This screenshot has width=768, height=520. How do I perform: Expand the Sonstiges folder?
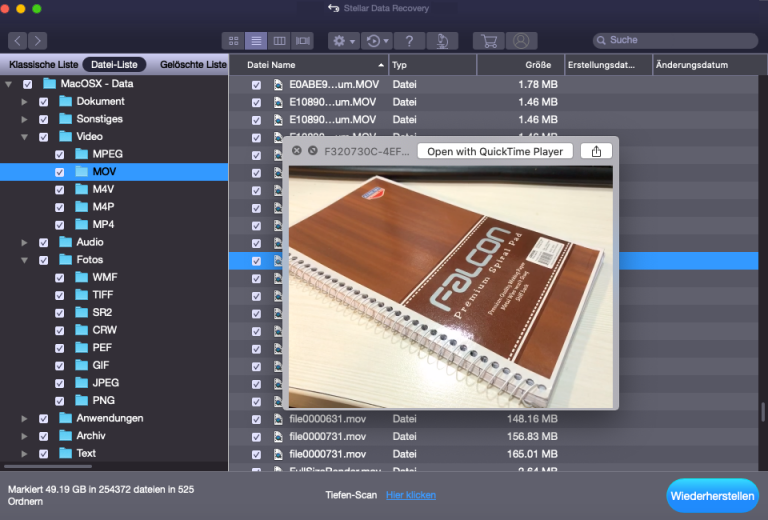pyautogui.click(x=24, y=119)
